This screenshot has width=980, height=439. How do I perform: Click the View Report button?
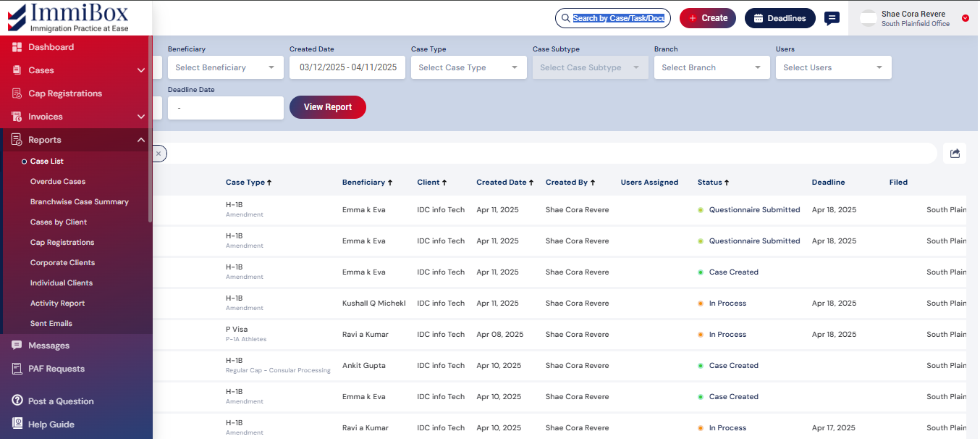328,107
